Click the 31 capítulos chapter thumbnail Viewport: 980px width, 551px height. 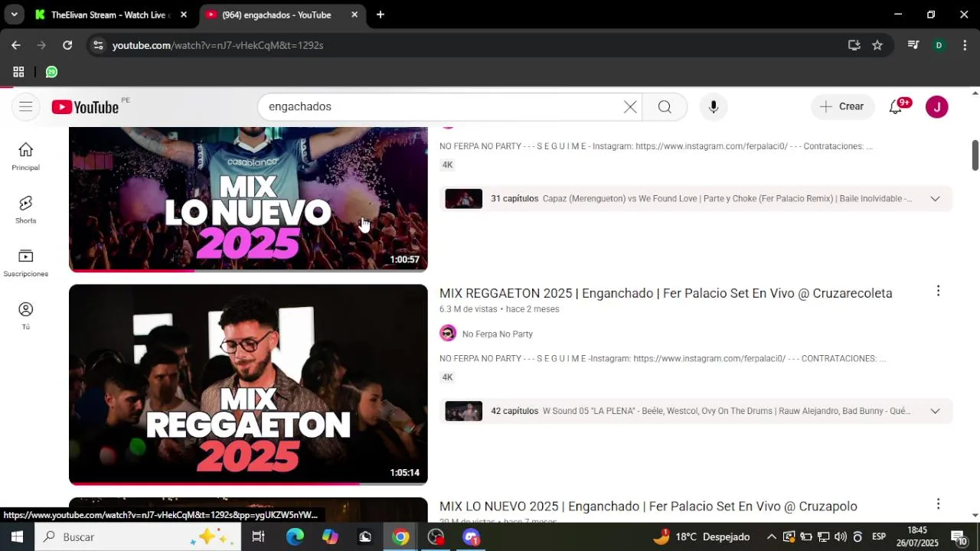pyautogui.click(x=464, y=199)
